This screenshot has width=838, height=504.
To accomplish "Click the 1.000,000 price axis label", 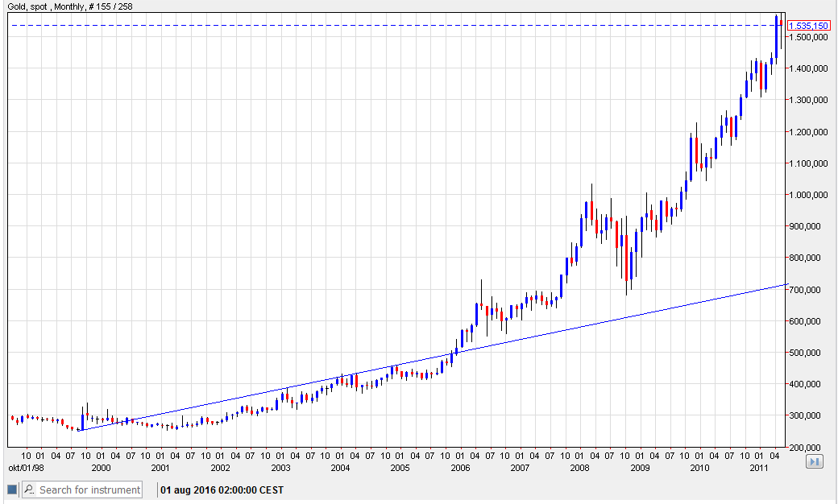I will 810,195.
